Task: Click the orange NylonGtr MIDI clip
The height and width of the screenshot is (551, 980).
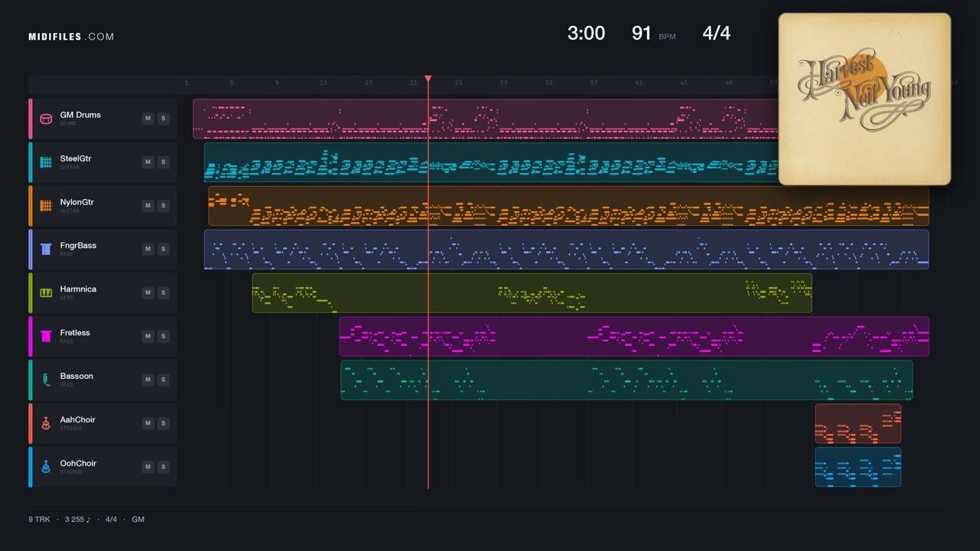Action: 568,206
